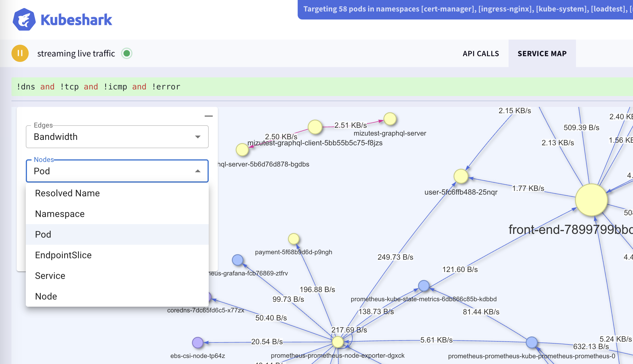Image resolution: width=633 pixels, height=364 pixels.
Task: Click the prometheus-kube-state-metrics-6db866c85b-kdbbd label
Action: pos(423,299)
